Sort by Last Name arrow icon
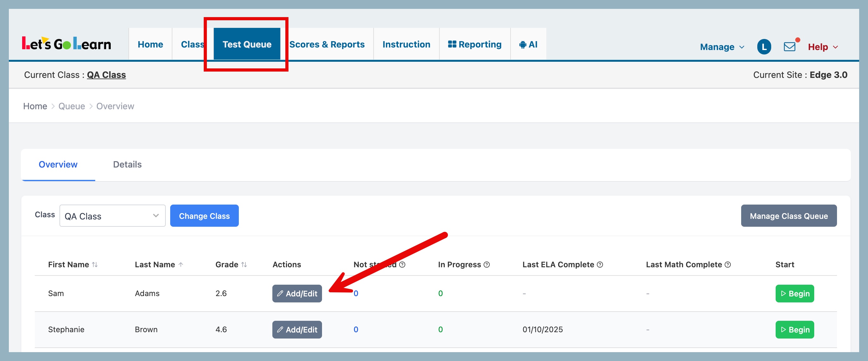 pos(181,264)
